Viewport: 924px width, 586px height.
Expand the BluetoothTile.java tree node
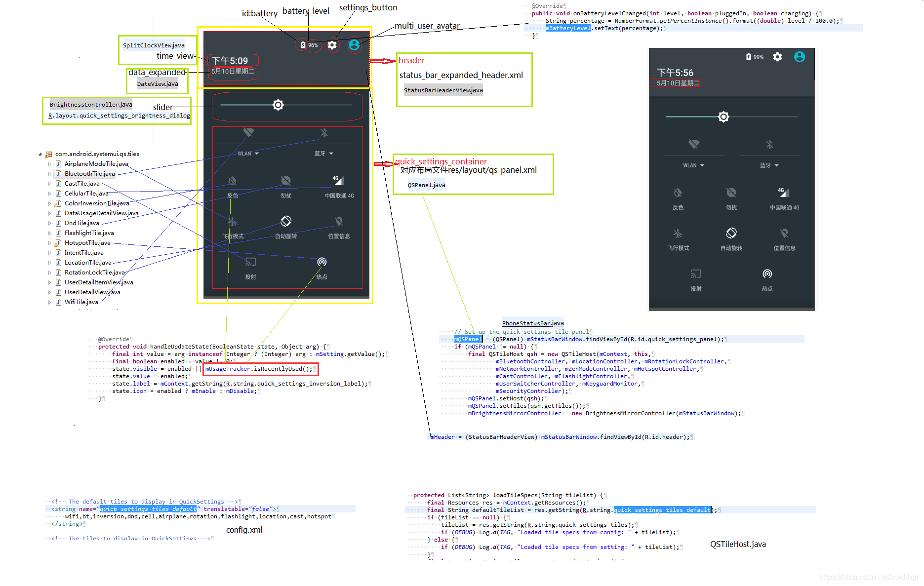[50, 173]
